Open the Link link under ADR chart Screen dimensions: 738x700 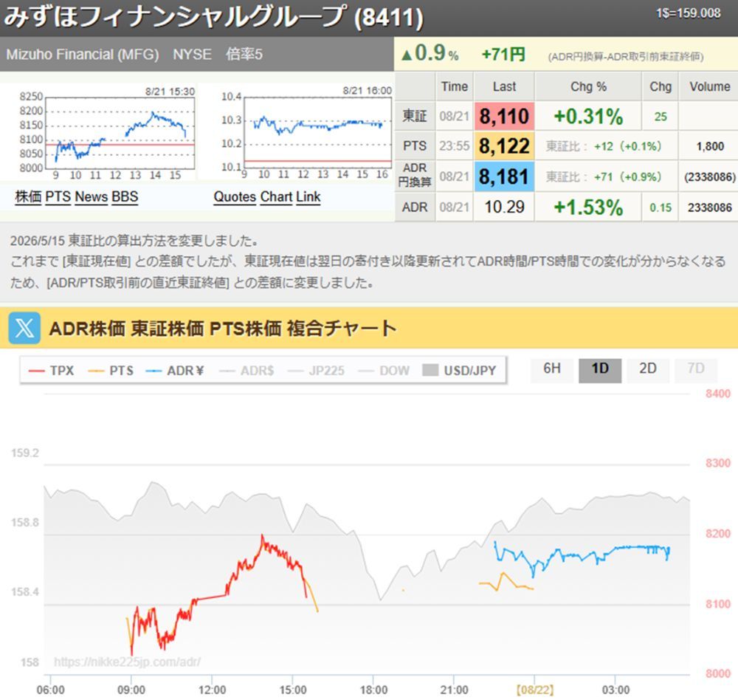pyautogui.click(x=308, y=197)
